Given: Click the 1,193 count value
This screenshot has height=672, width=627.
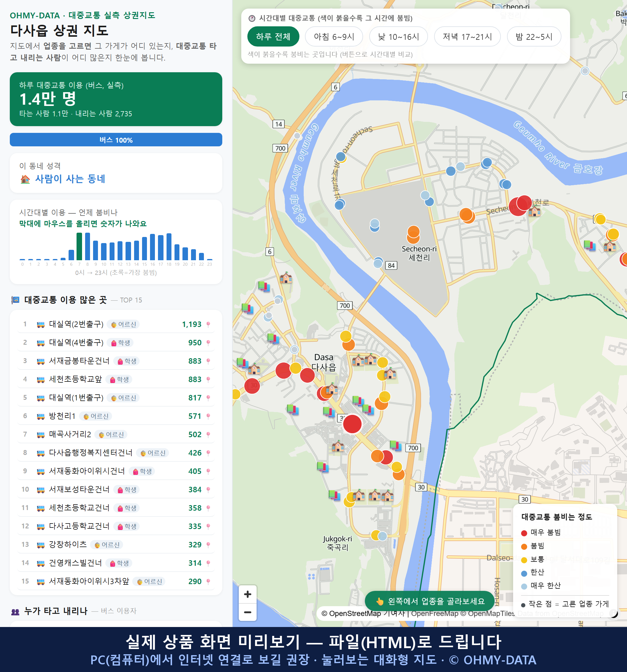Looking at the screenshot, I should click(x=192, y=325).
